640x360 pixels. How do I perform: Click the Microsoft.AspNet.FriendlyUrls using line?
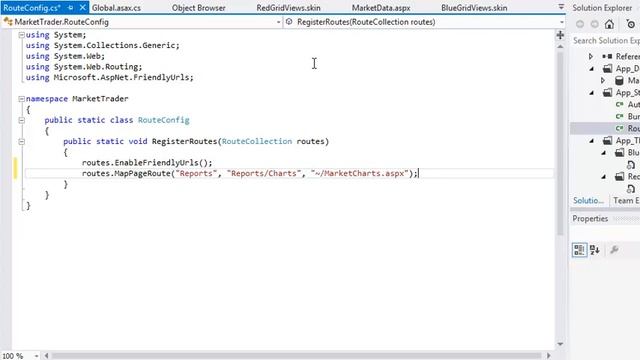pyautogui.click(x=109, y=78)
